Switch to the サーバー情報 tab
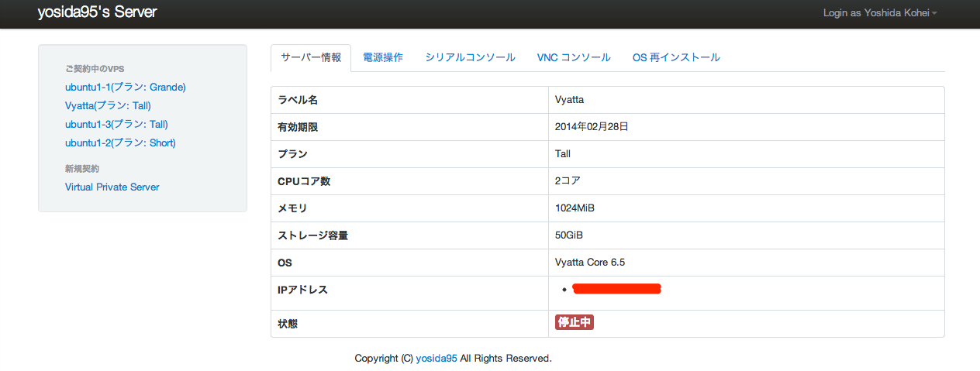980x371 pixels. 310,58
